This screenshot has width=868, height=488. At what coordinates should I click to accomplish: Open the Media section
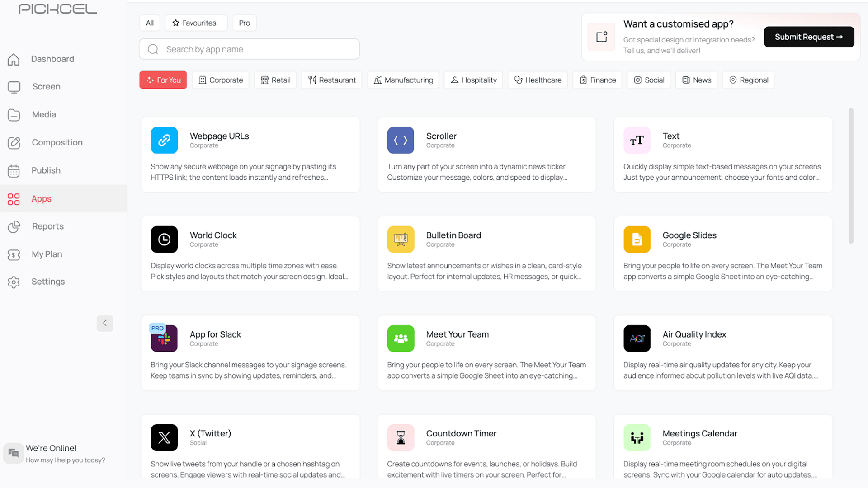[x=44, y=114]
